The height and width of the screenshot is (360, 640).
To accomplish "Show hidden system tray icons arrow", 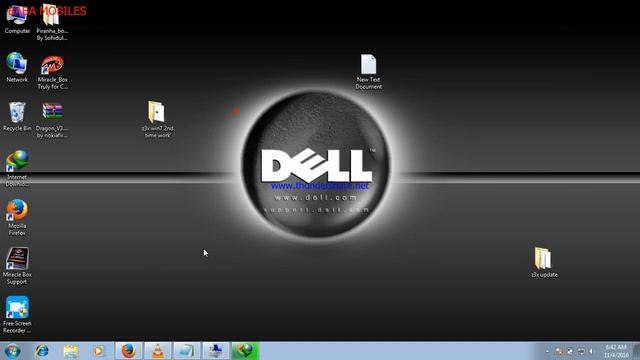I will (x=547, y=351).
